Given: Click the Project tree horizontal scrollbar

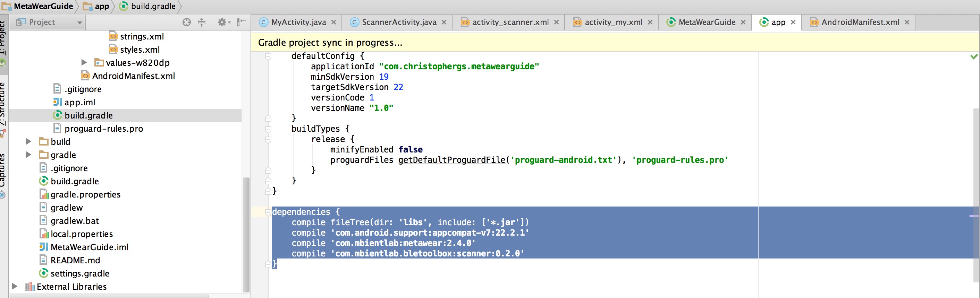Looking at the screenshot, I should 109,296.
